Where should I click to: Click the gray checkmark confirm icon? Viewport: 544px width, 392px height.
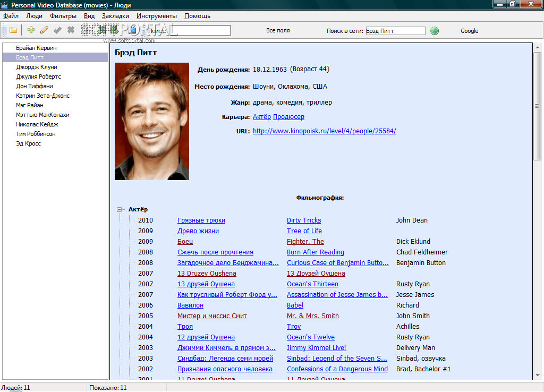tap(57, 30)
